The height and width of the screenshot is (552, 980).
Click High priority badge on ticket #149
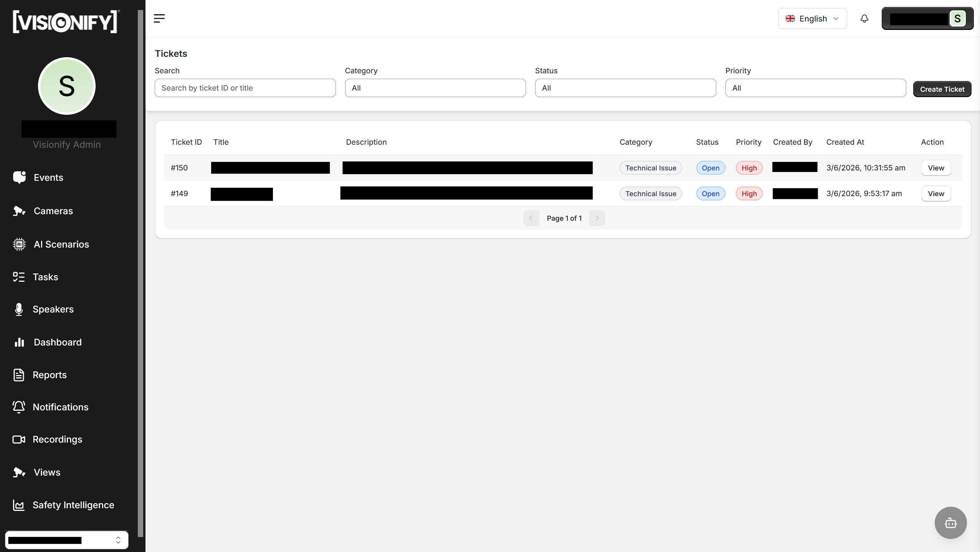click(x=749, y=193)
